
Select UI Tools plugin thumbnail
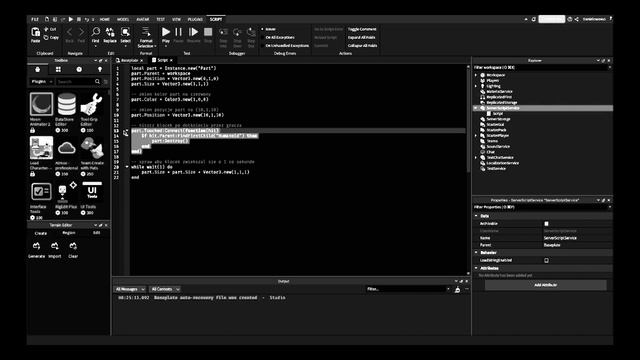[92, 191]
